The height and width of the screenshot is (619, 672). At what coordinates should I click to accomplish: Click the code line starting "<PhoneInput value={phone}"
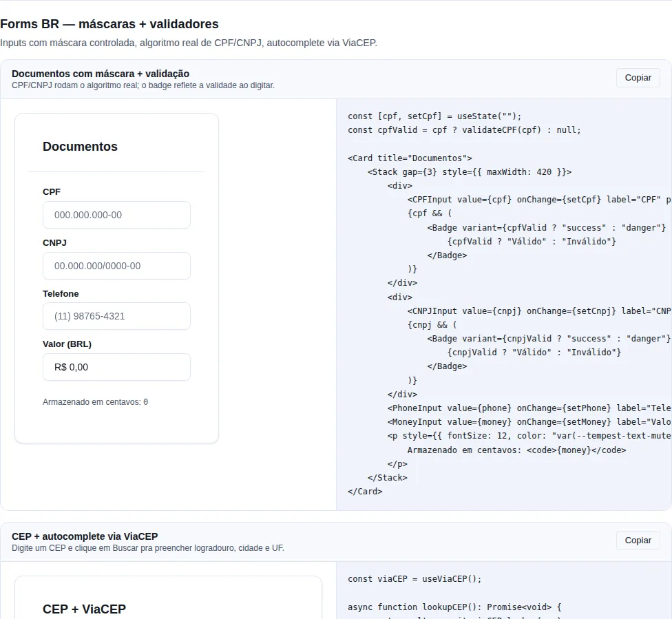pyautogui.click(x=529, y=408)
